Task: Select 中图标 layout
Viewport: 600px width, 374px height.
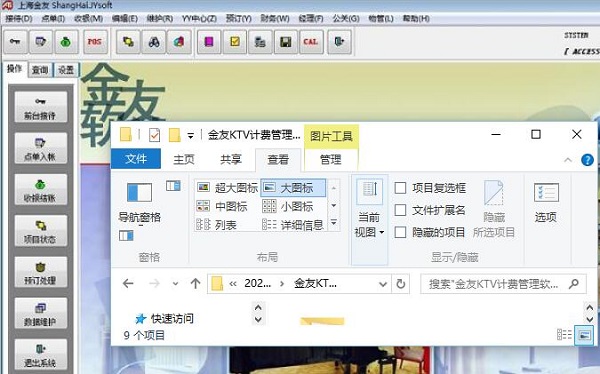Action: tap(222, 207)
